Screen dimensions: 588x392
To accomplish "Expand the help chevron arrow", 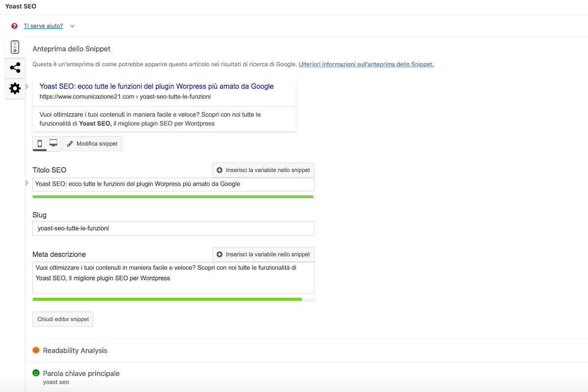I will (x=72, y=26).
